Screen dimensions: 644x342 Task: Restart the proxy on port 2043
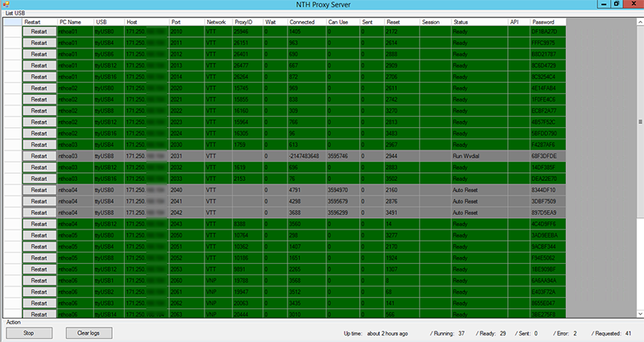click(39, 225)
